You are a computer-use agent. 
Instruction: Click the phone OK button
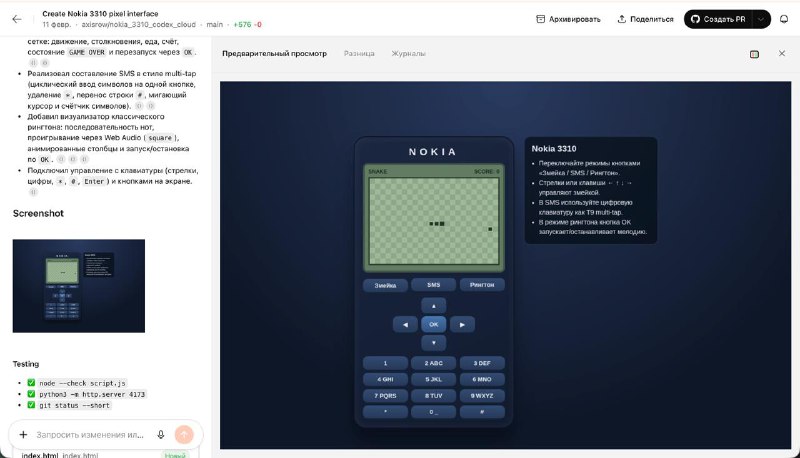tap(434, 324)
